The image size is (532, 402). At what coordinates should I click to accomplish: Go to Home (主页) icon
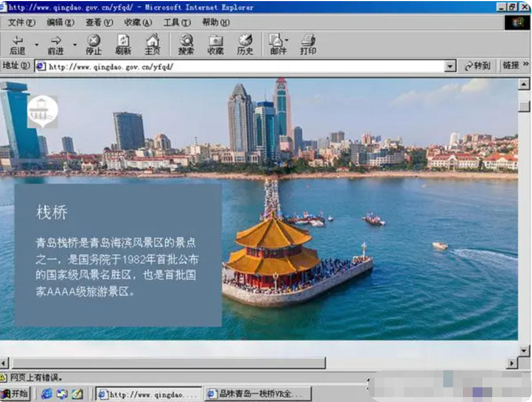pos(152,45)
